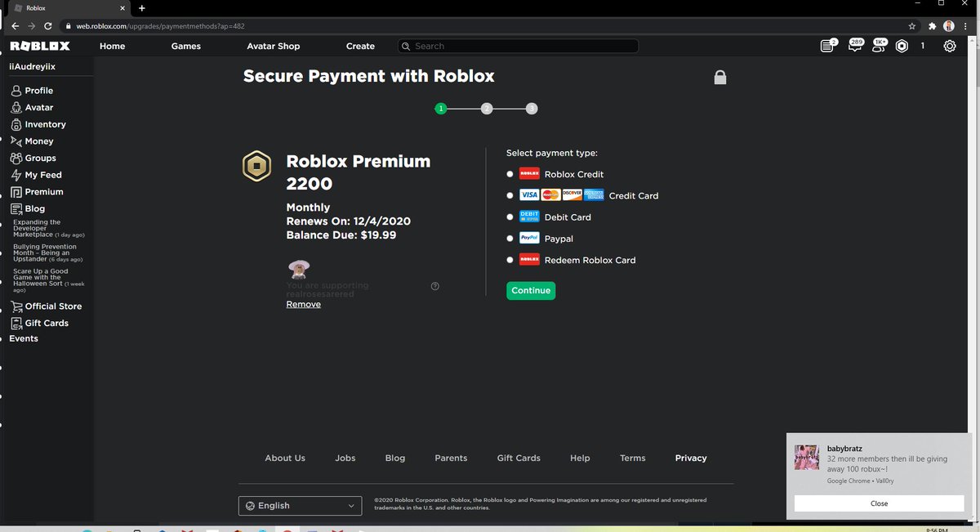
Task: Open the English language dropdown
Action: 301,506
